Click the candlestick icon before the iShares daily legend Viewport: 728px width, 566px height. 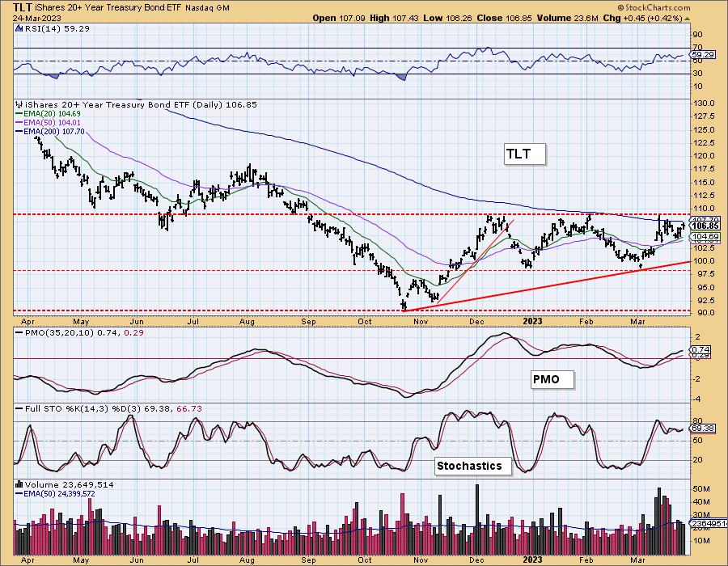click(19, 104)
